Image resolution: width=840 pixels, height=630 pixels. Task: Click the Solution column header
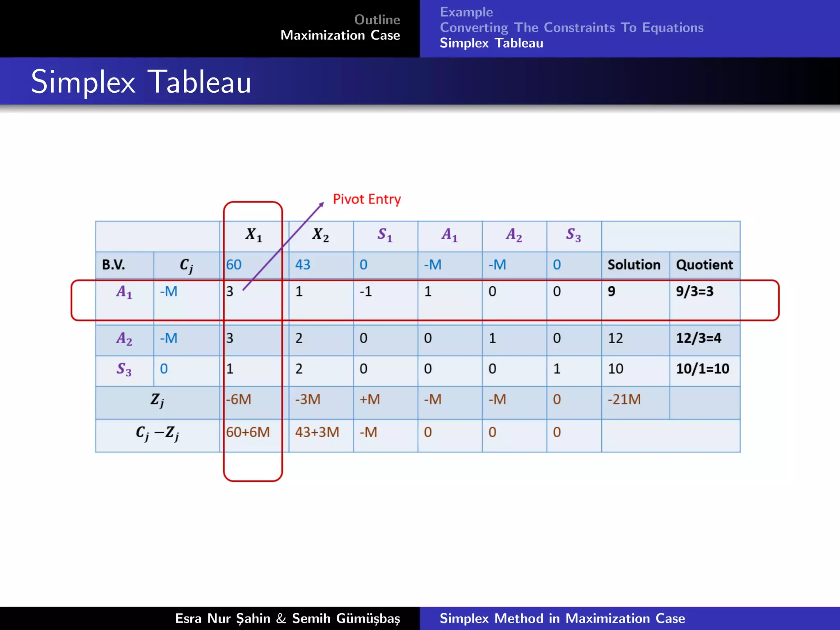click(634, 265)
